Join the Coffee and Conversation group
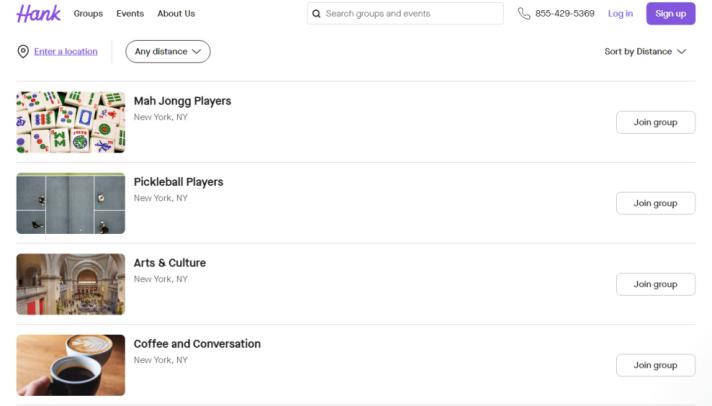Screen dimensions: 712x406 pos(655,365)
